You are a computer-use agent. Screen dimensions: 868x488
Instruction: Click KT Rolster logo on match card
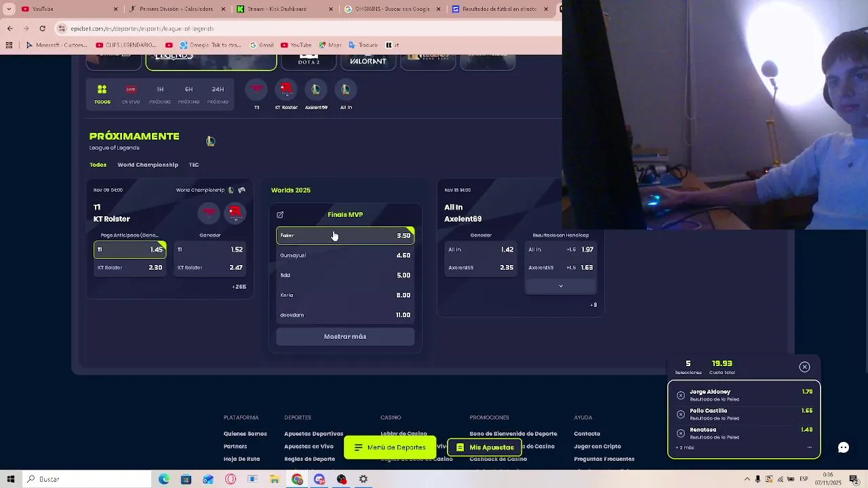235,213
